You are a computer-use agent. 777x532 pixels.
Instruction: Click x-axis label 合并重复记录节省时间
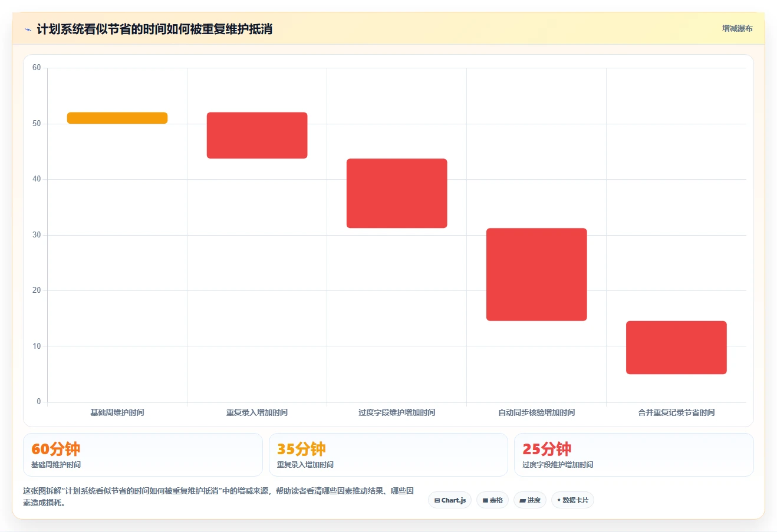(676, 412)
